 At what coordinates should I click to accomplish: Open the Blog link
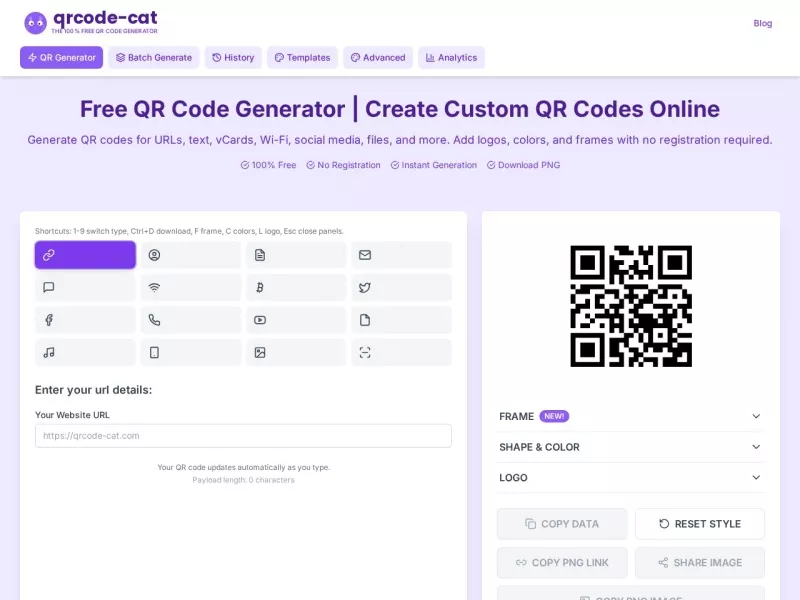763,23
